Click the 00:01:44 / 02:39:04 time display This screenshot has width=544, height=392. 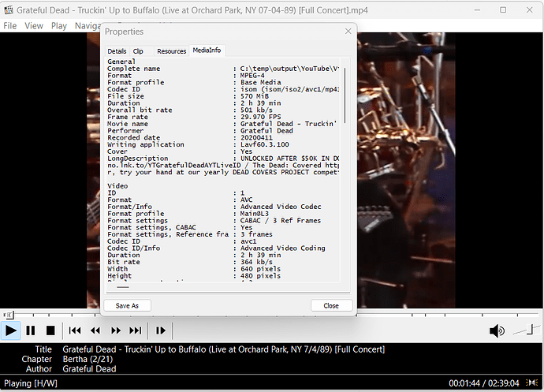tap(484, 383)
